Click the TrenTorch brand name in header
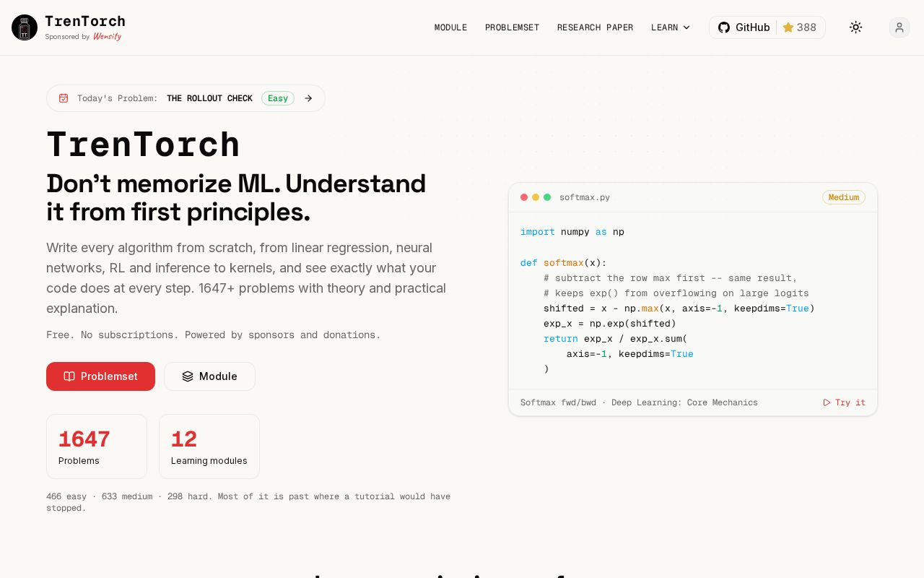 (x=85, y=21)
